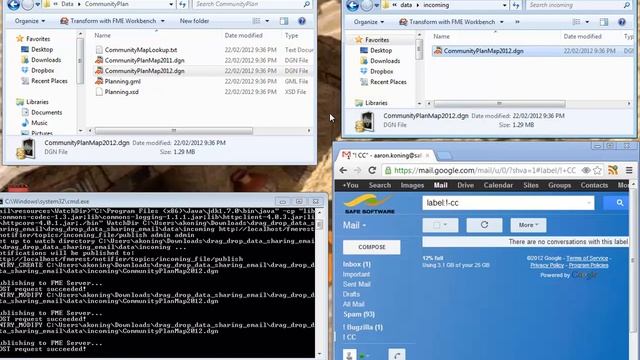Open Downloads favorite in incoming window
Image resolution: width=640 pixels, height=360 pixels.
tap(380, 61)
